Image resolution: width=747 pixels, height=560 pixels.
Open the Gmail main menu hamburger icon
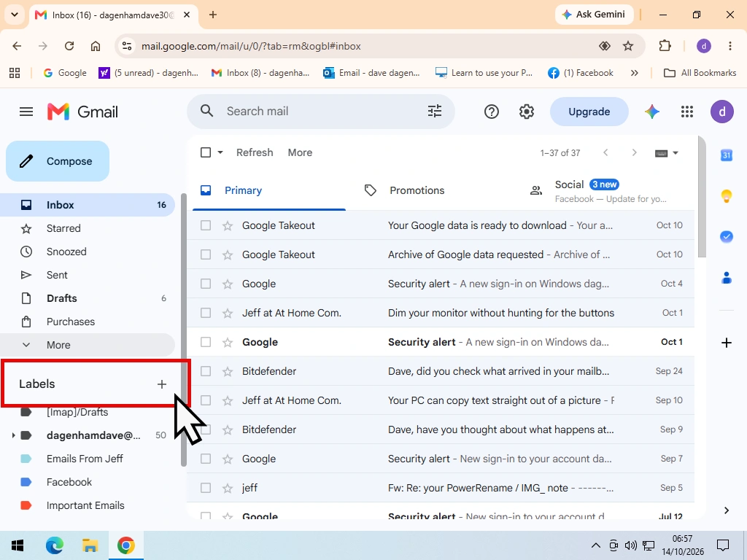(x=26, y=112)
